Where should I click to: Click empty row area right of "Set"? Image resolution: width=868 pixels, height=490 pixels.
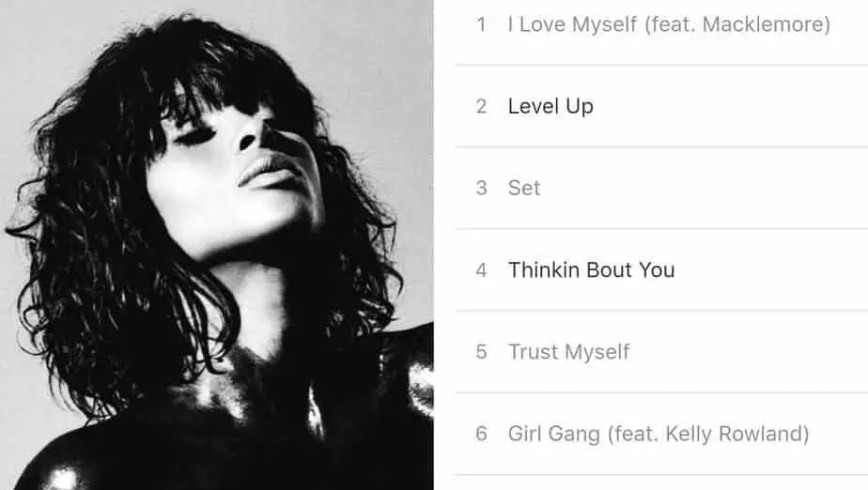[x=705, y=188]
